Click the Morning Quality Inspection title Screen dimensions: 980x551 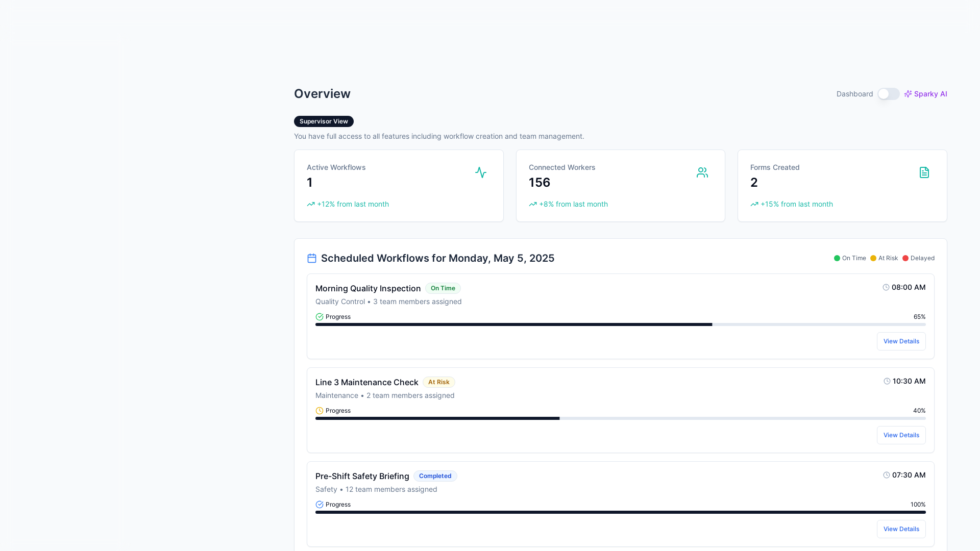(368, 288)
